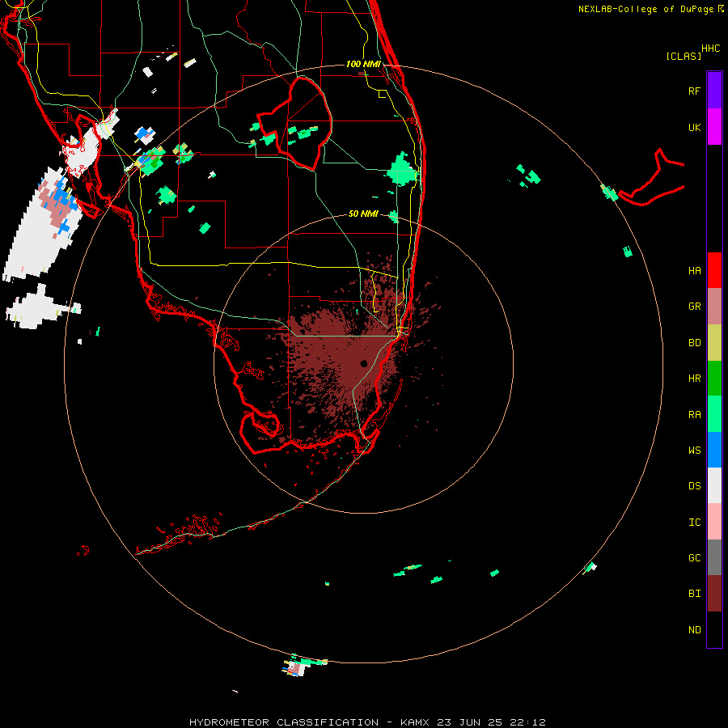Screen dimensions: 728x728
Task: Click the IC legend label
Action: tap(694, 523)
